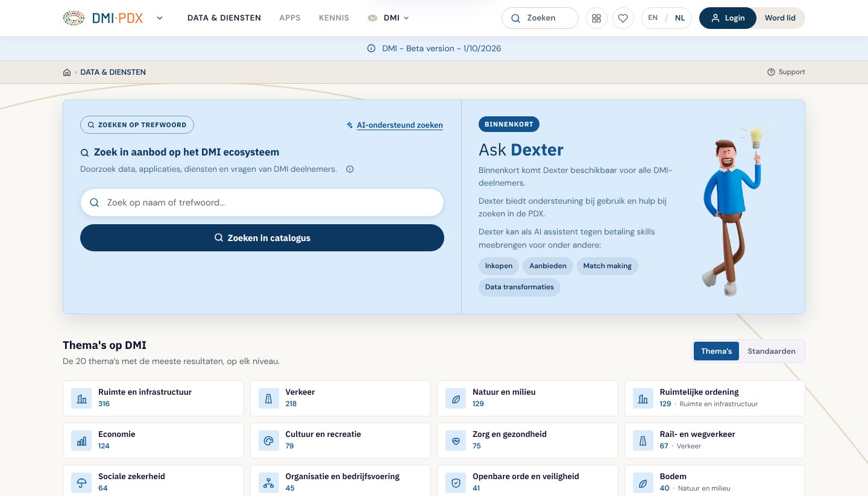Viewport: 868px width, 496px height.
Task: Click the info icon beside the search description
Action: 350,169
